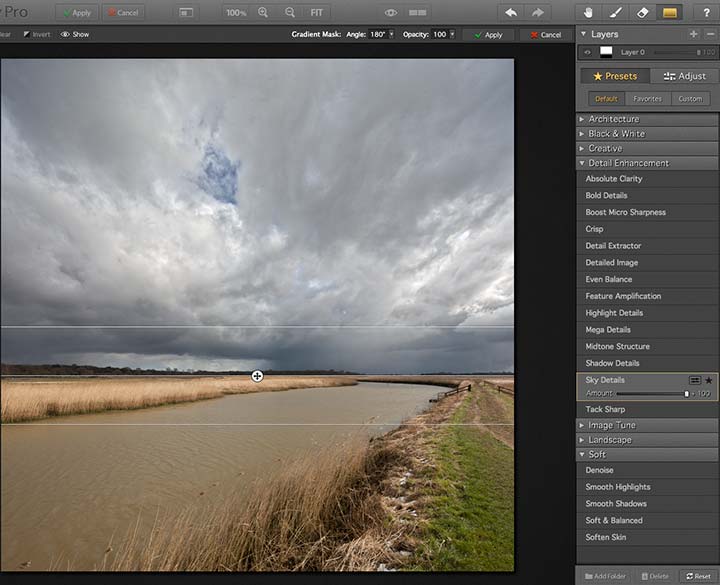Open the Opacity dropdown

point(452,34)
